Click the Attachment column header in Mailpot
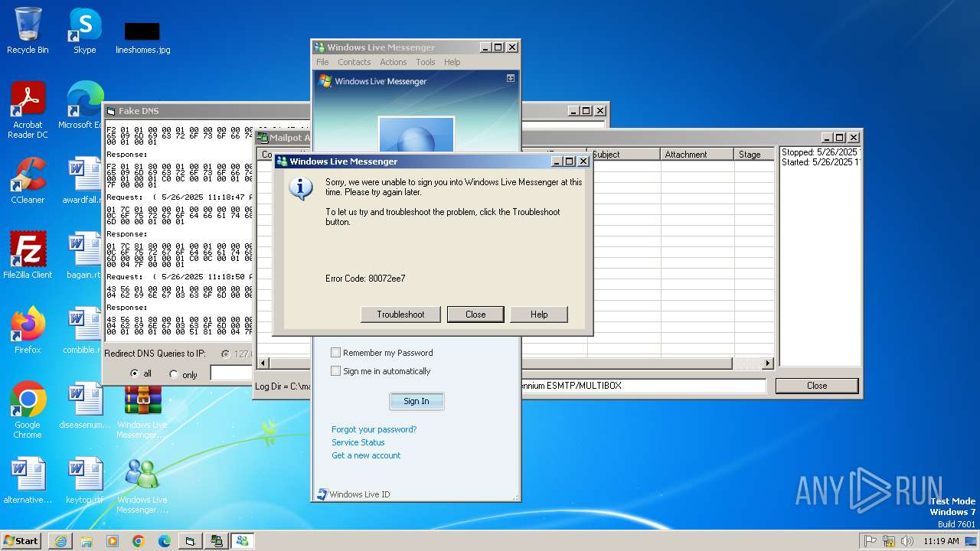Viewport: 980px width, 551px height. [x=697, y=155]
